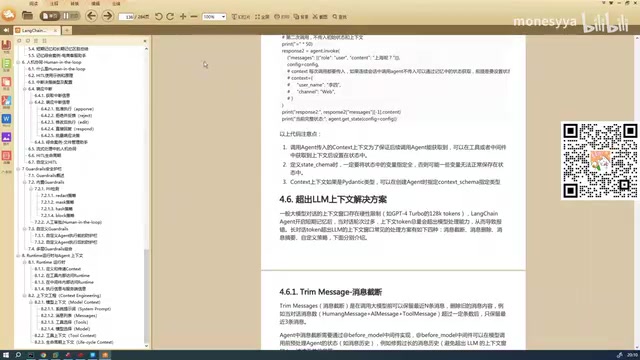Zoom out using the minus icon
The image size is (640, 360).
coord(194,16)
